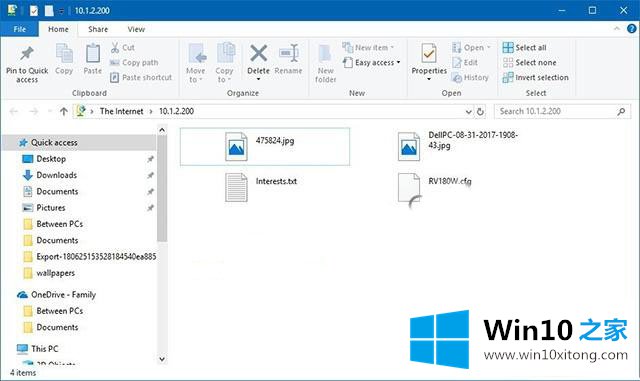Open the recent locations dropdown arrow
The image size is (640, 381).
[x=50, y=111]
